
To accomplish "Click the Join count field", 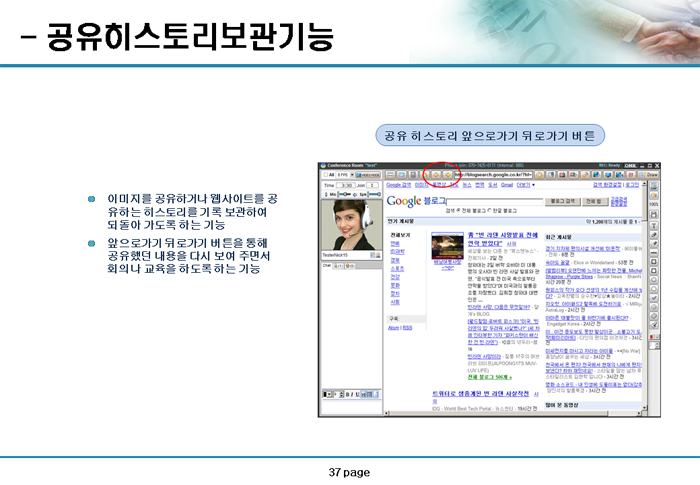I will 372,185.
